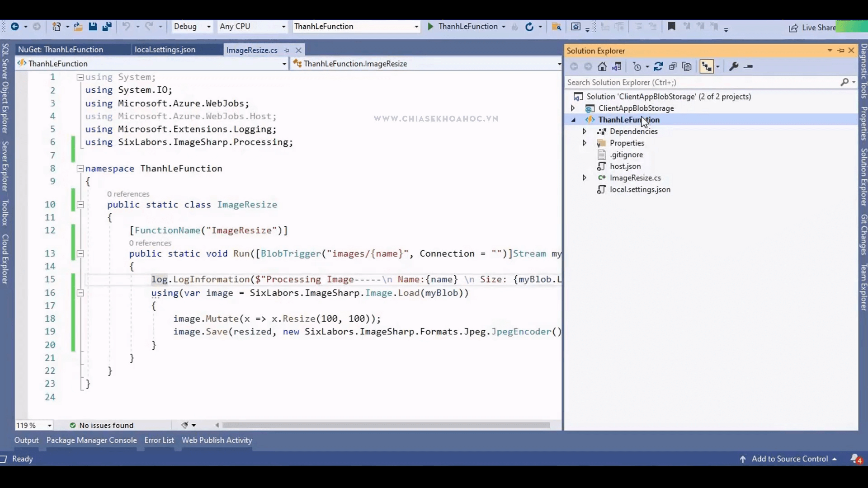
Task: Switch to the local.settings.json tab
Action: pyautogui.click(x=165, y=49)
